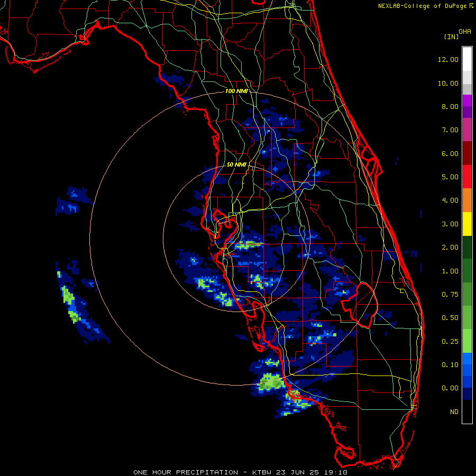Screen dimensions: 476x476
Task: Click the [IN] units label
Action: point(451,36)
